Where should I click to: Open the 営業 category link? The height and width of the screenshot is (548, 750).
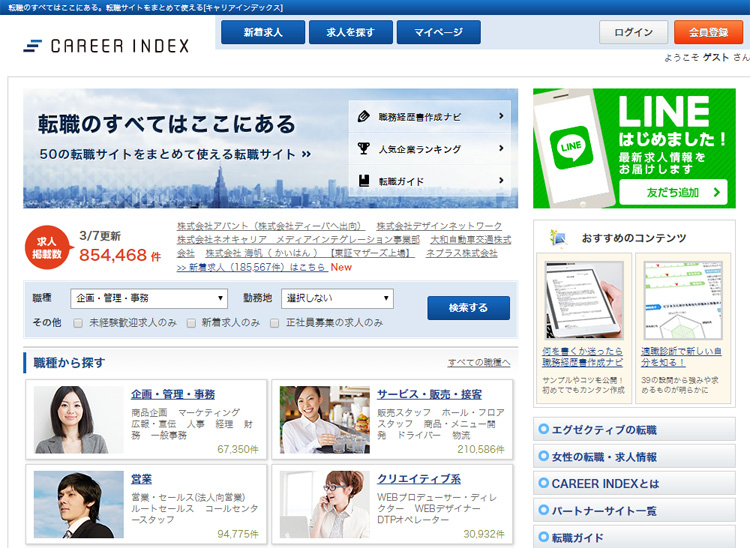pyautogui.click(x=142, y=479)
